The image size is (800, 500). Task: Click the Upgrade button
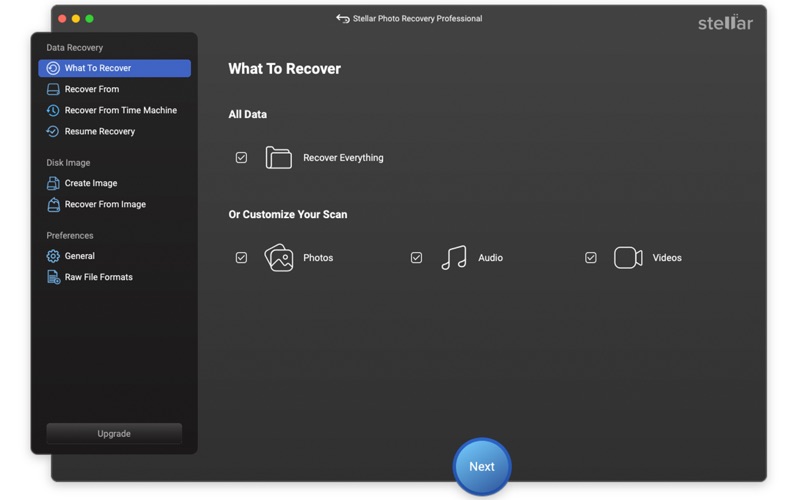(114, 434)
